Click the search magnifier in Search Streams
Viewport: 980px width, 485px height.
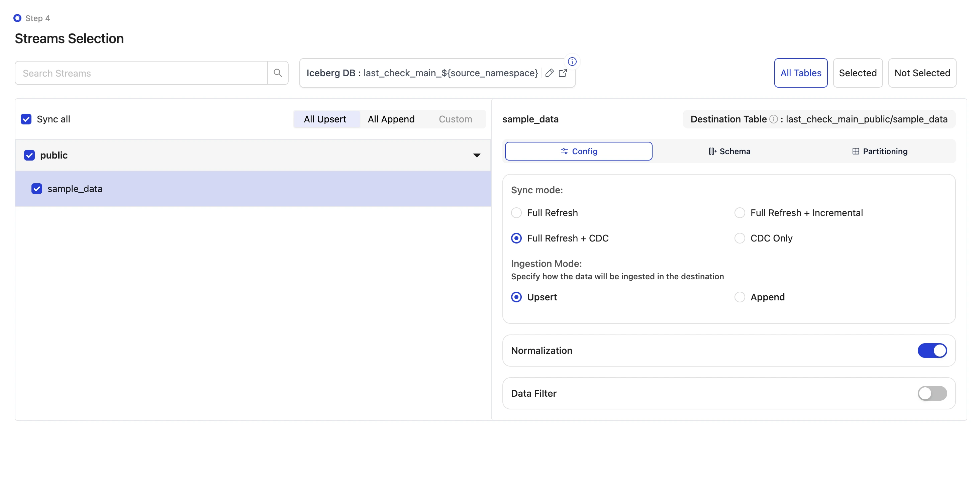(278, 73)
